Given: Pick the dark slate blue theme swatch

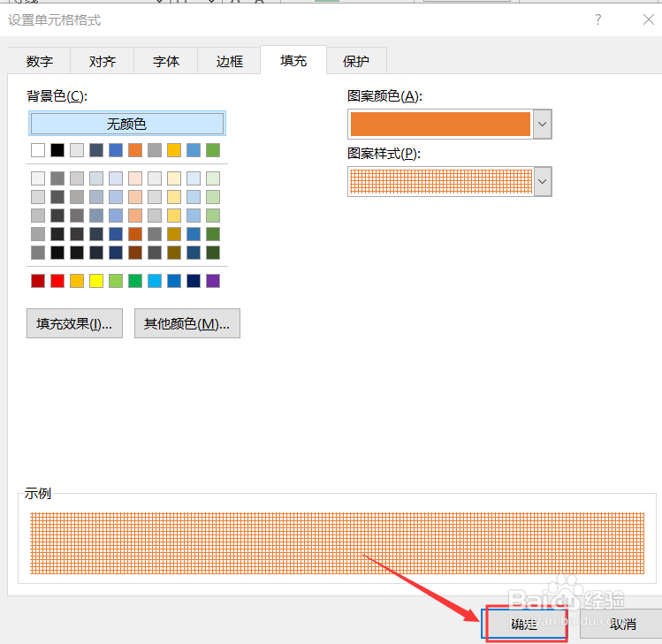Looking at the screenshot, I should point(96,150).
